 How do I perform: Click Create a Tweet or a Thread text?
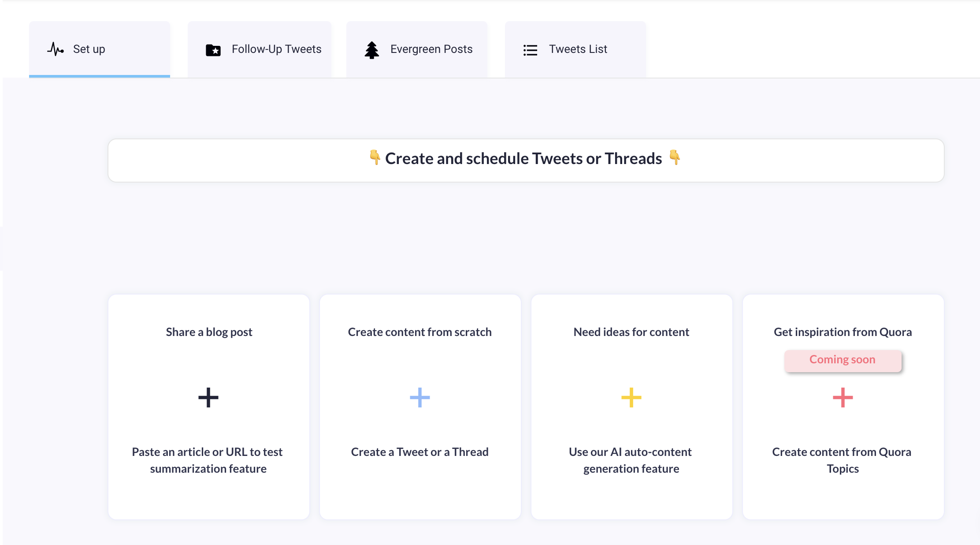(419, 452)
